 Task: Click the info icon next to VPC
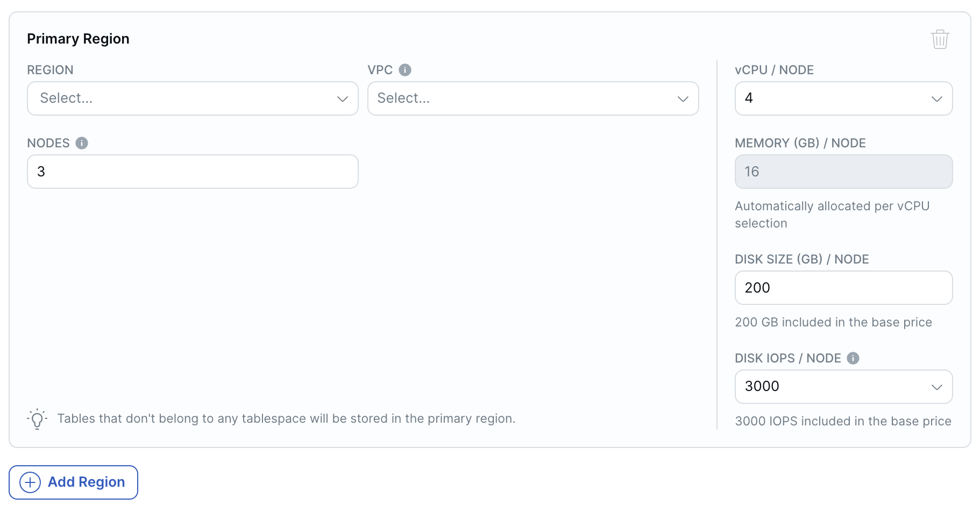tap(404, 69)
